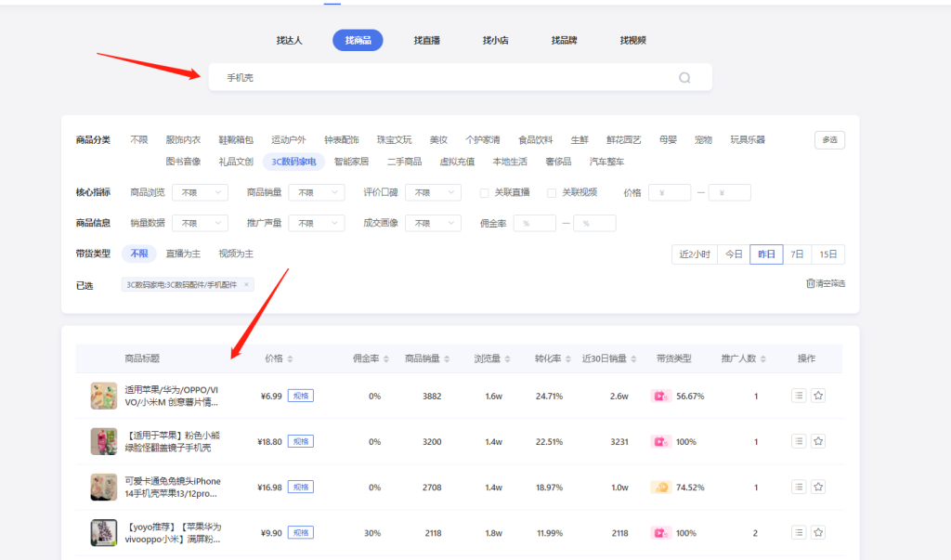Click 规格 button for ¥9.90 product
Image resolution: width=951 pixels, height=560 pixels.
tap(301, 533)
